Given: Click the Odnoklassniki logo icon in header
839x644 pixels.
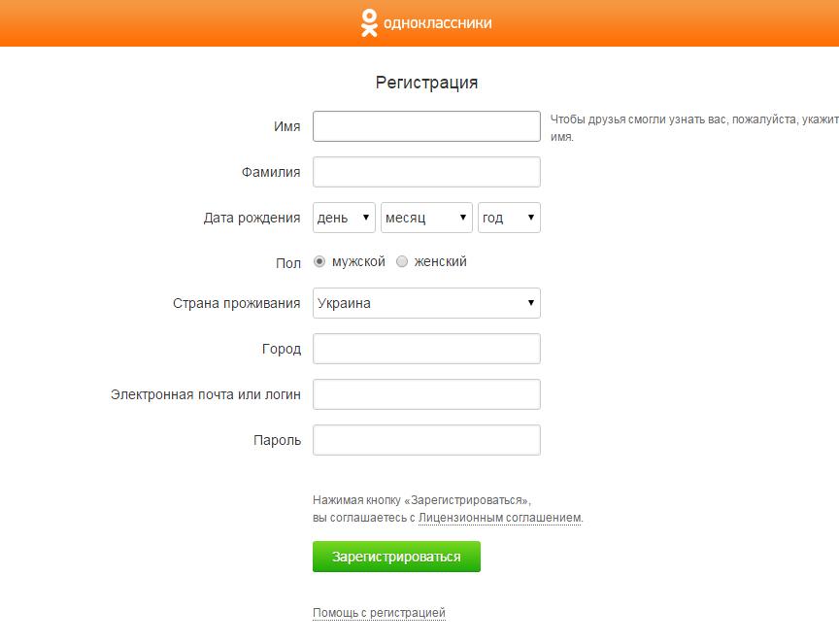Looking at the screenshot, I should coord(369,23).
